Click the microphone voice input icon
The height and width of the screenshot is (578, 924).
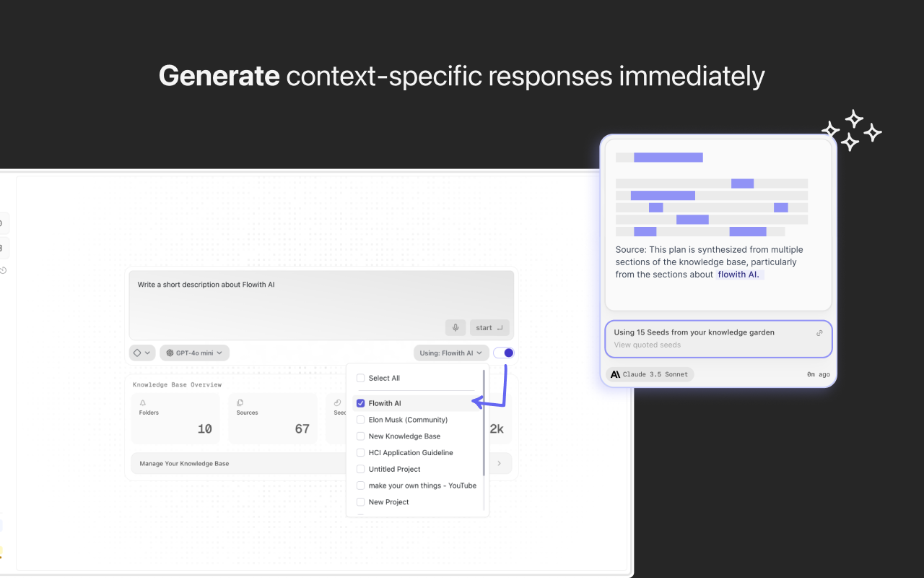coord(456,328)
